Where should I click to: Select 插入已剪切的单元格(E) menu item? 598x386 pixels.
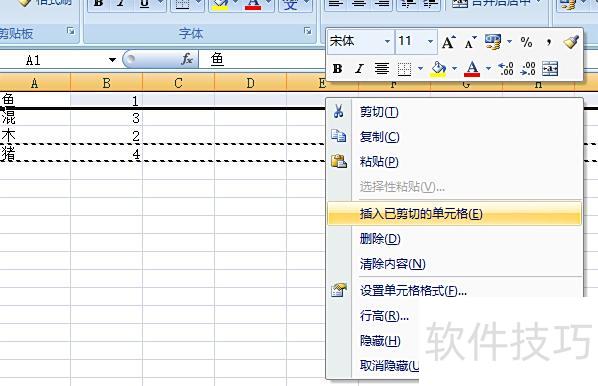454,214
